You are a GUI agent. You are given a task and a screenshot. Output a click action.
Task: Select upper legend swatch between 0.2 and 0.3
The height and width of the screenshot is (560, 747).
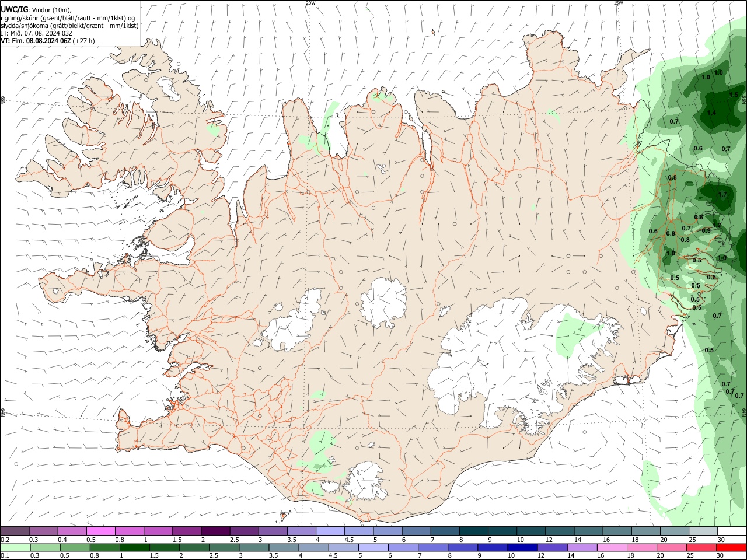pos(15,531)
